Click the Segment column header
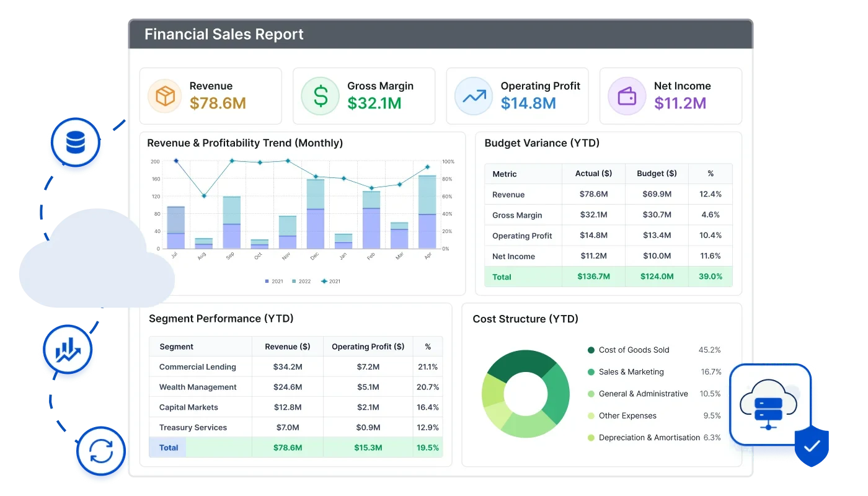The width and height of the screenshot is (868, 496). pos(177,347)
